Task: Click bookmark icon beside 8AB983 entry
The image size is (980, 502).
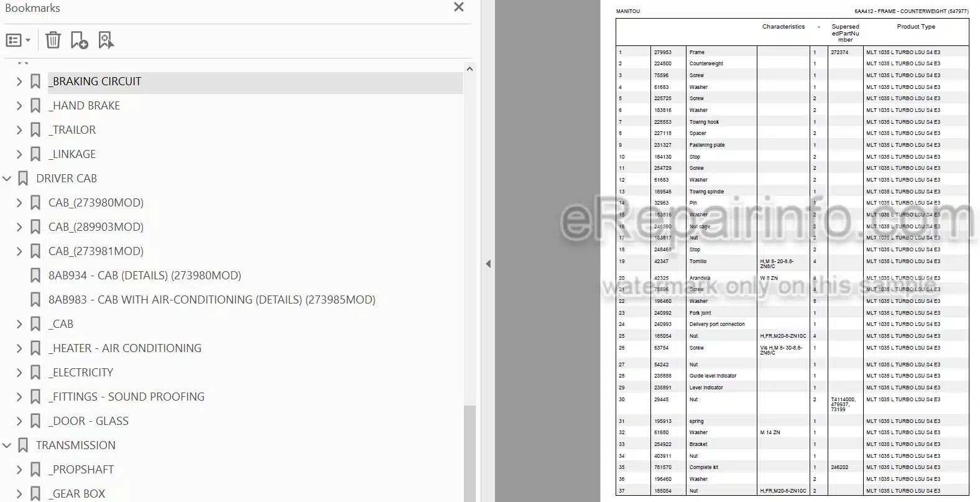Action: pyautogui.click(x=35, y=300)
